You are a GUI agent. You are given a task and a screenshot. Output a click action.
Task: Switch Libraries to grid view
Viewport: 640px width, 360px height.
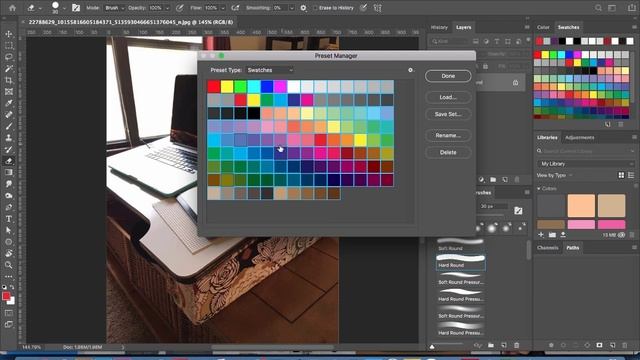point(621,175)
